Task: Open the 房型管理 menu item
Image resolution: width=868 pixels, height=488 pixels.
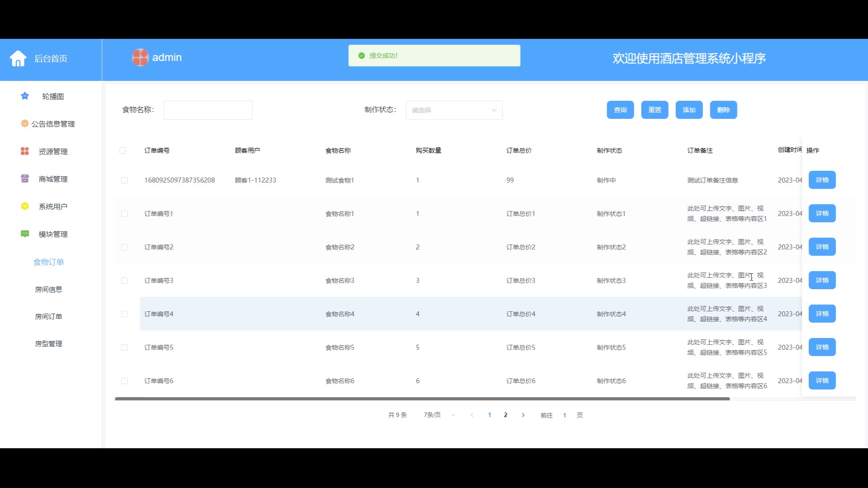Action: coord(48,343)
